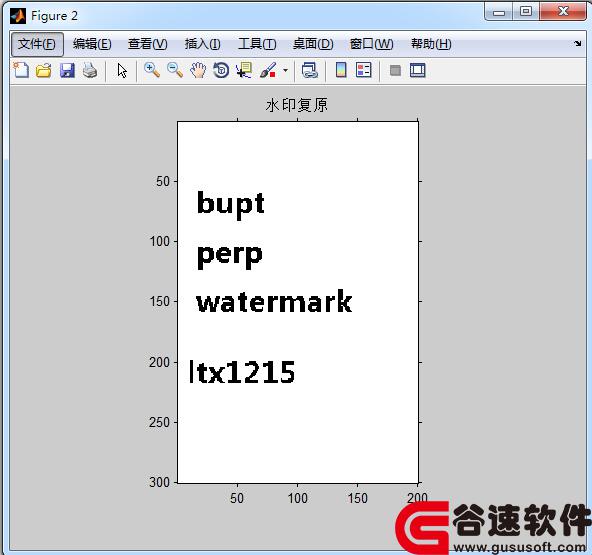592x555 pixels.
Task: Select the Brush data tool
Action: pos(268,70)
